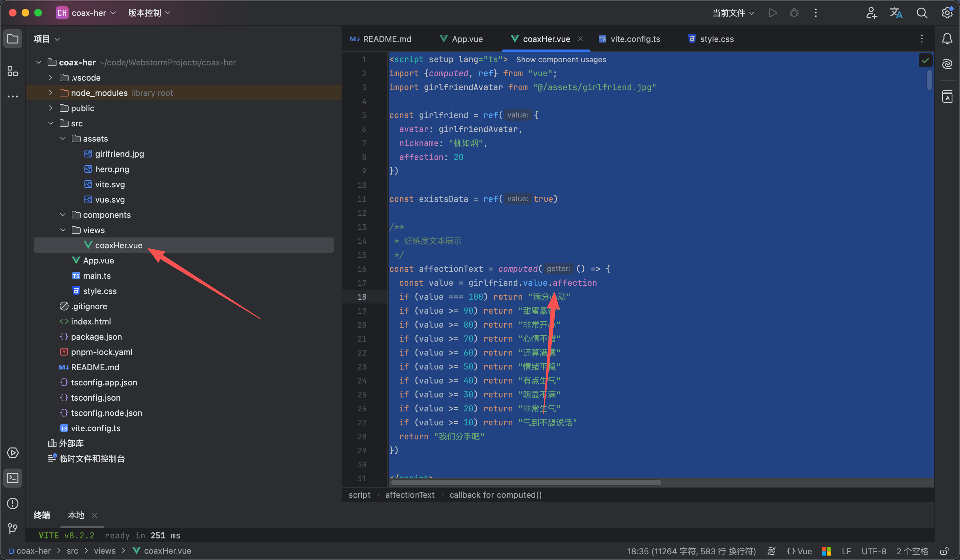
Task: Select main.ts in the project tree
Action: click(x=97, y=276)
